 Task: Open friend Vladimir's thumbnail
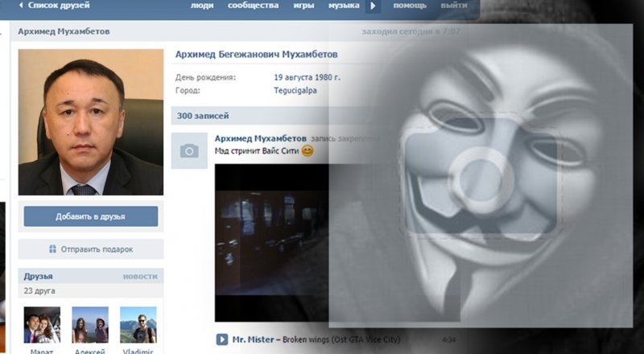[138, 325]
